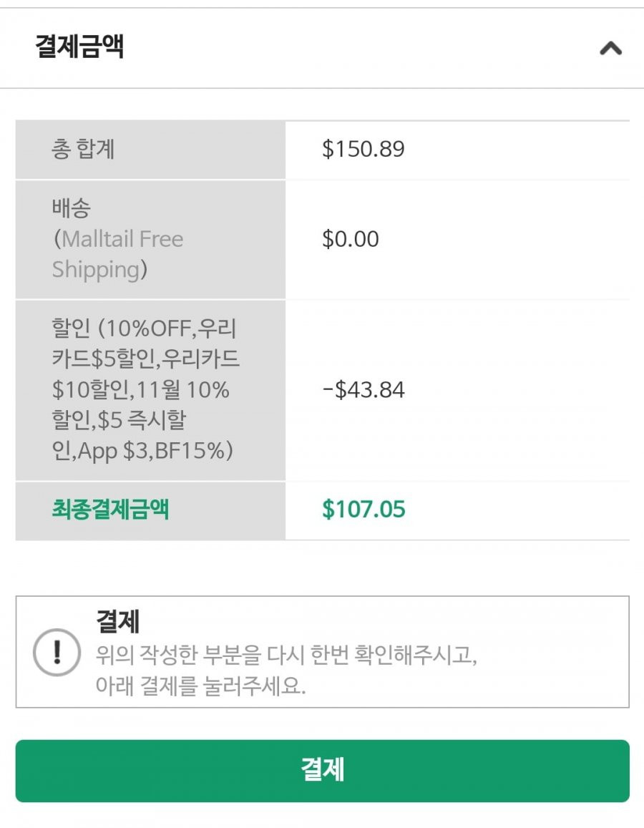Click the 아래 결제를 눌러주세요 instruction line
Image resolution: width=644 pixels, height=828 pixels.
[x=200, y=686]
